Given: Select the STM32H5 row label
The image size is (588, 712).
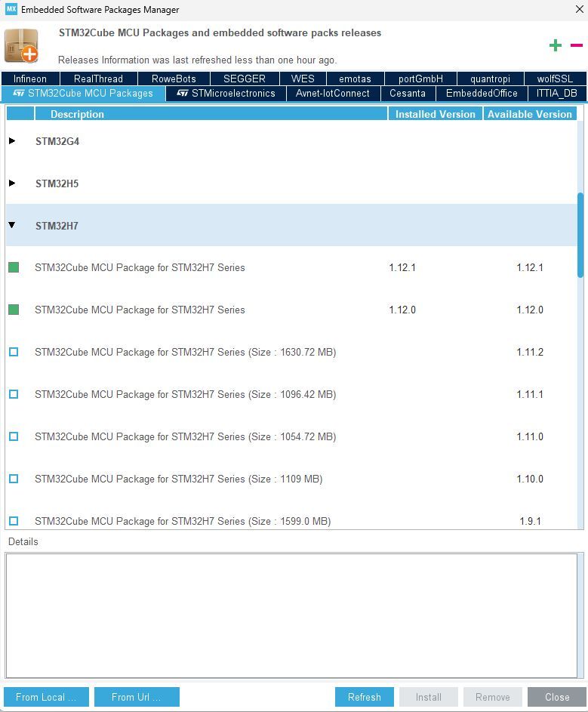Looking at the screenshot, I should point(57,183).
